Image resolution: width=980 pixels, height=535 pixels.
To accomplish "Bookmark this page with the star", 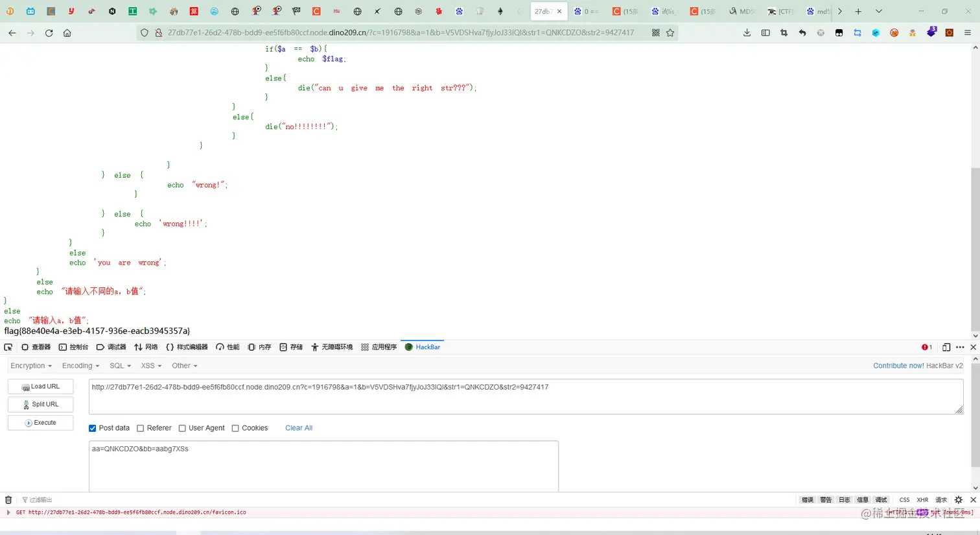I will pos(670,32).
